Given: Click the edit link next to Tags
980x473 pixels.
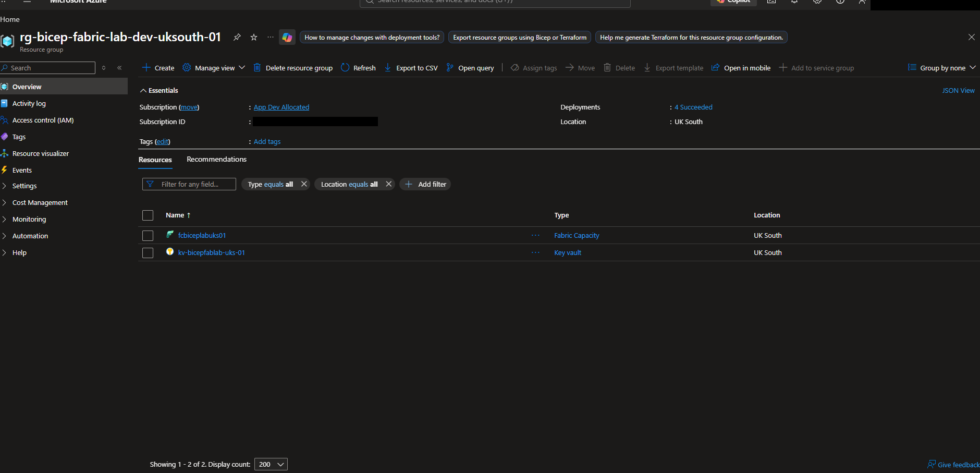Looking at the screenshot, I should [163, 141].
